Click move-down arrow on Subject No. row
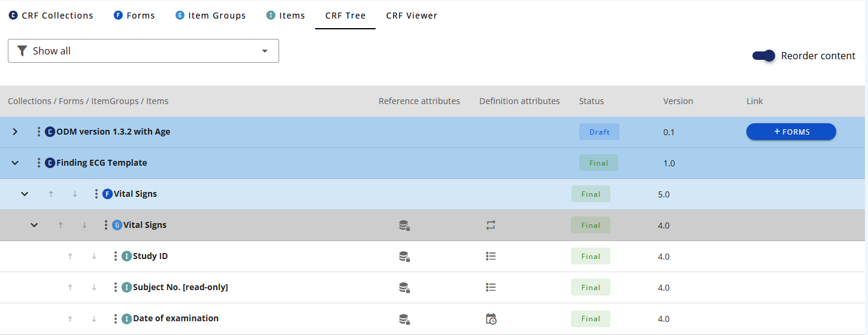Screen dimensions: 868x335 tap(94, 287)
